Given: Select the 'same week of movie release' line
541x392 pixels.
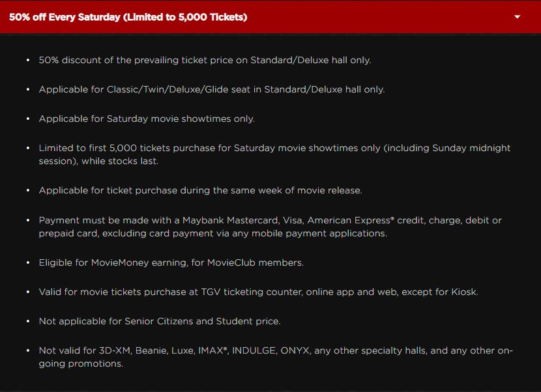Looking at the screenshot, I should point(200,190).
